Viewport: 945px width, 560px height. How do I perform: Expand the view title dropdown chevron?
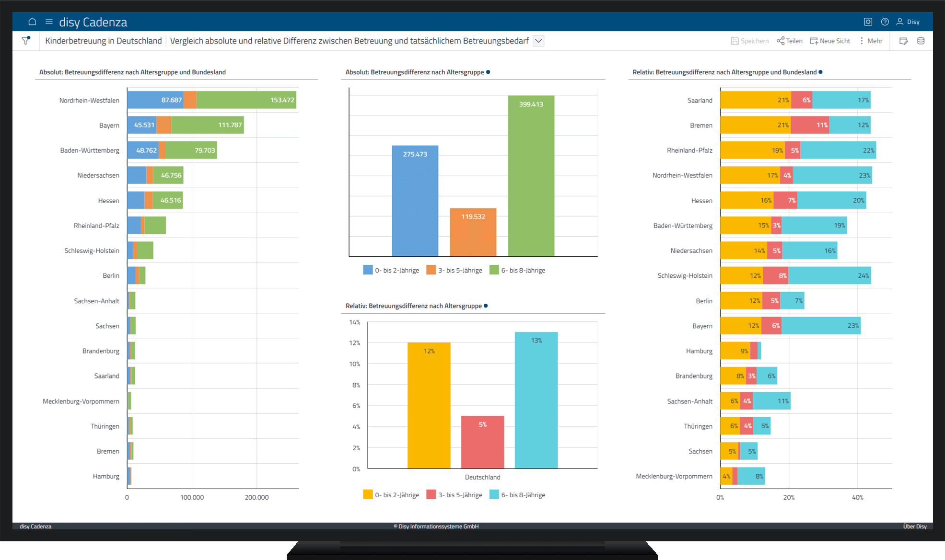click(538, 41)
